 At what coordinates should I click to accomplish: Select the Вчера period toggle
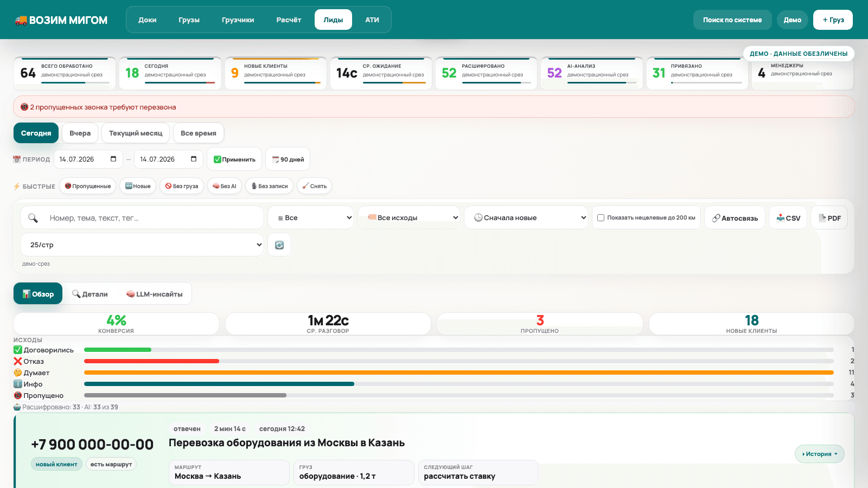tap(80, 133)
